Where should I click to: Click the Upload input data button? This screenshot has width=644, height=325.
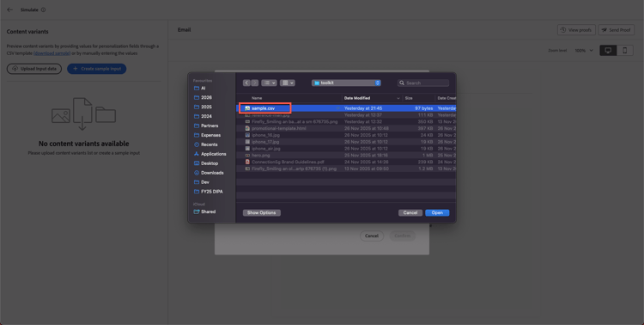pyautogui.click(x=34, y=69)
